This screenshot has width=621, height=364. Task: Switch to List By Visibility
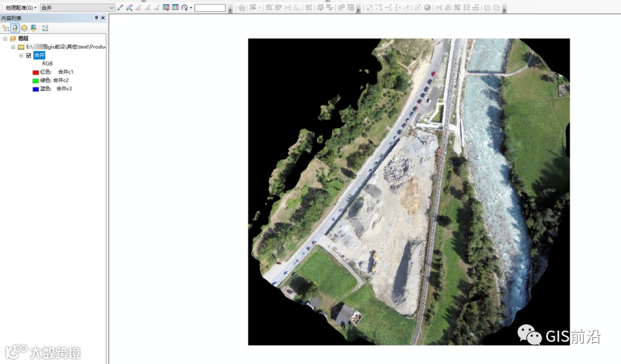pyautogui.click(x=24, y=28)
